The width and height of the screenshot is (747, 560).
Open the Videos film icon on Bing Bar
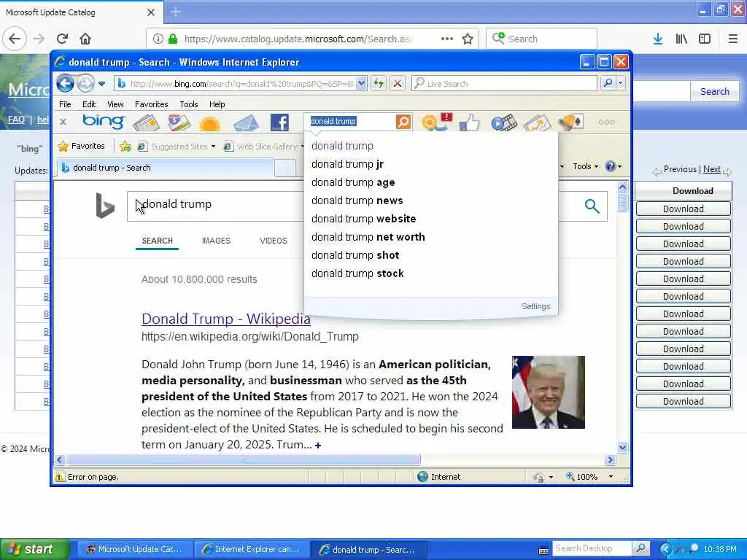[504, 122]
